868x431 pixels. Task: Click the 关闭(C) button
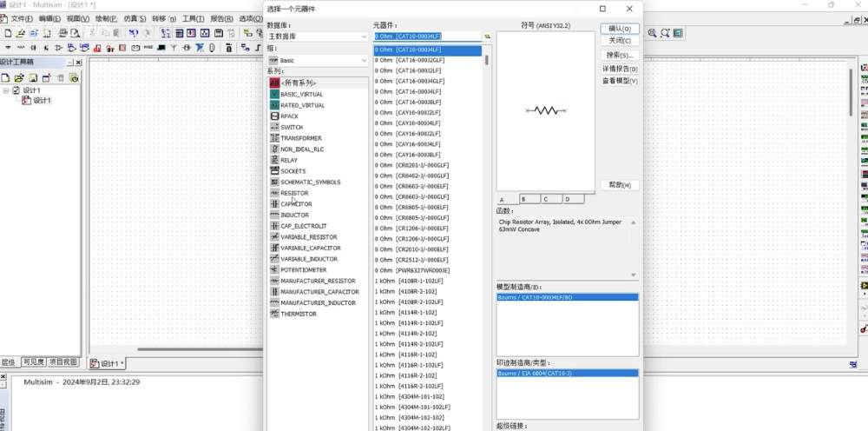620,41
